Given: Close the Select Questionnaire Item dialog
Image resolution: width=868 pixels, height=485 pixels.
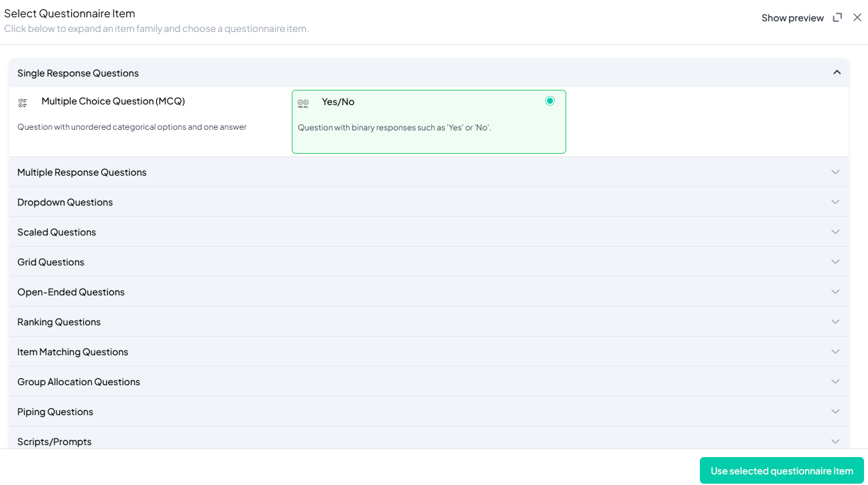Looking at the screenshot, I should (x=857, y=17).
